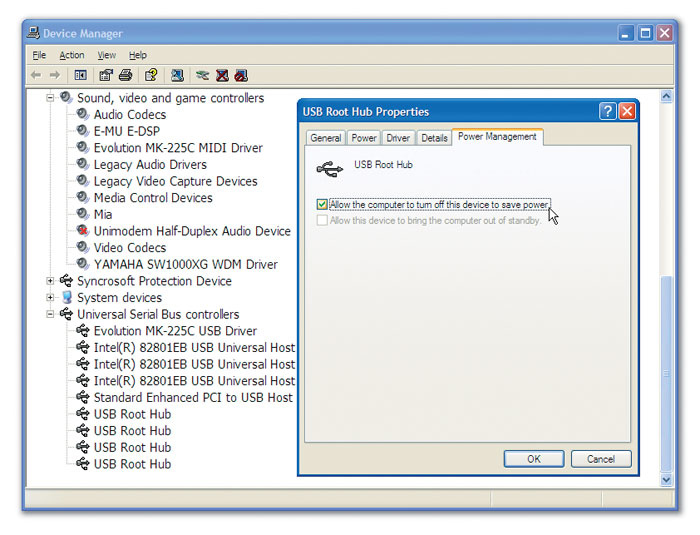
Task: Click the Print toolbar icon
Action: point(125,75)
